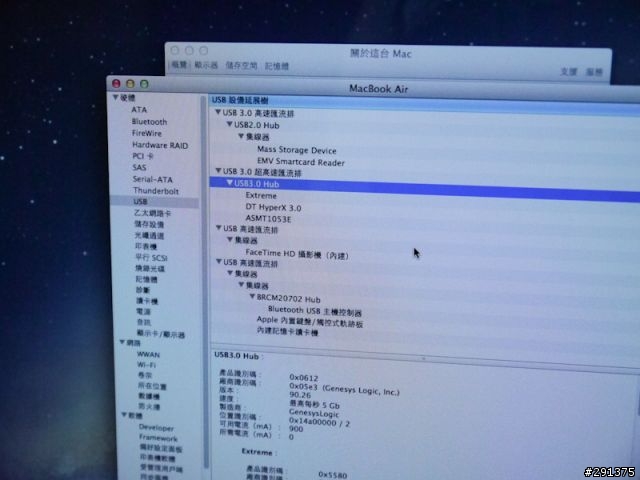Close the MacBook Air window via red button

pos(116,84)
